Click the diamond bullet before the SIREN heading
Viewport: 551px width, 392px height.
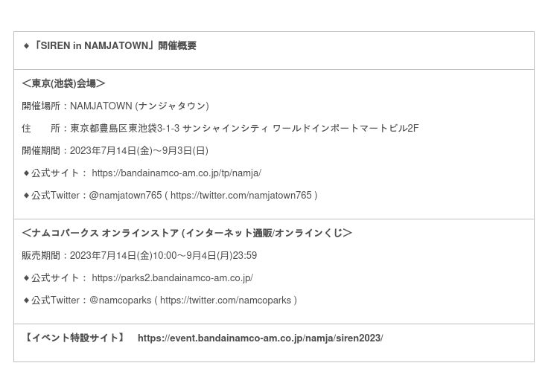click(x=26, y=46)
